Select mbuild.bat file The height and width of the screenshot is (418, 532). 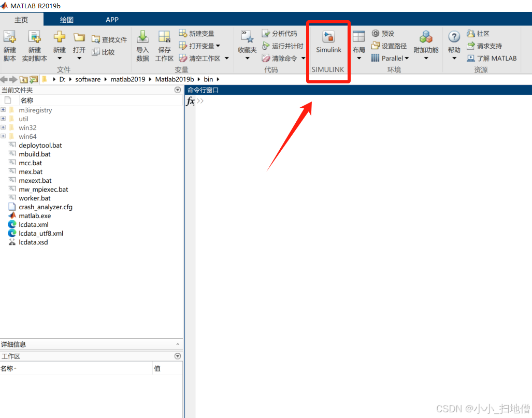pos(35,154)
